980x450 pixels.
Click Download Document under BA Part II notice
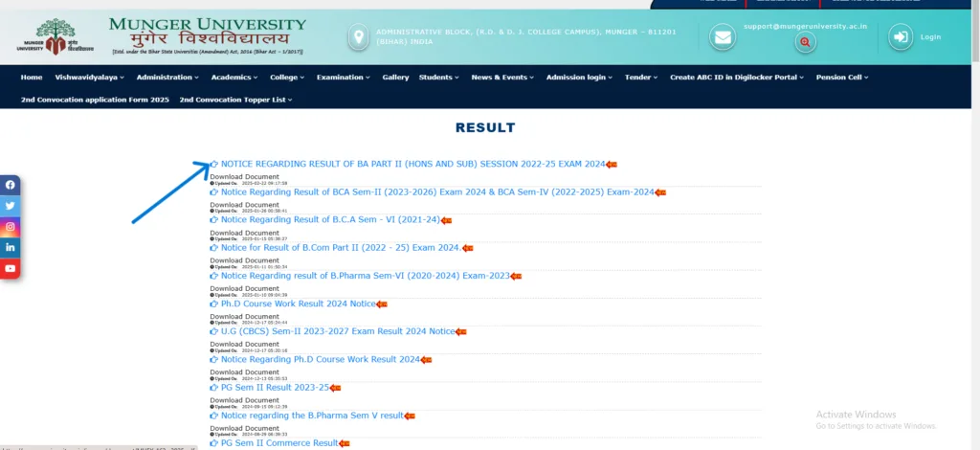click(244, 177)
